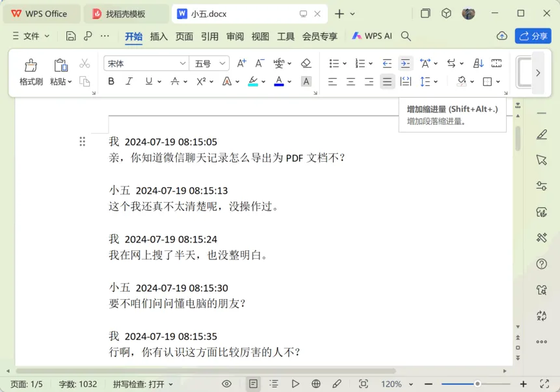This screenshot has width=560, height=392.
Task: Open the 文件 menu
Action: (31, 36)
